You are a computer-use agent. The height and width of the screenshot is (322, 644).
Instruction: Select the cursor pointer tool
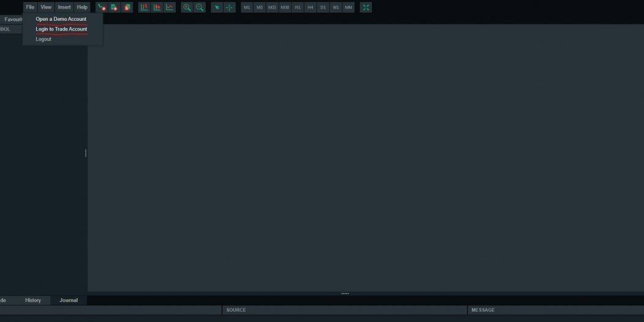coord(217,7)
